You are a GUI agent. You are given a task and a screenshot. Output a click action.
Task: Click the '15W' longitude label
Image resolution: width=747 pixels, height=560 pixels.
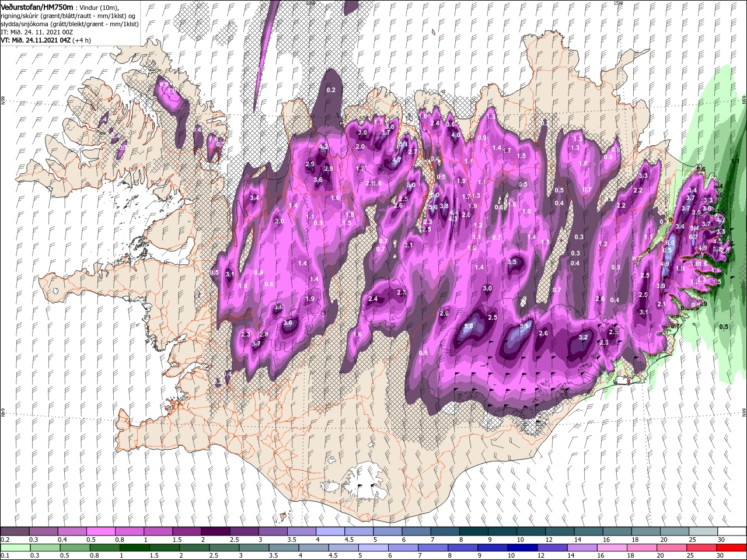[x=618, y=3]
